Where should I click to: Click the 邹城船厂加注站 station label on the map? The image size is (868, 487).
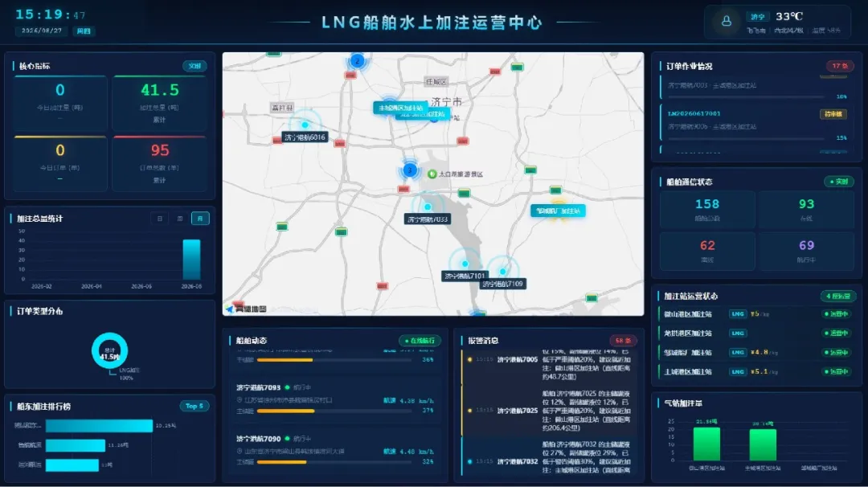(x=558, y=211)
